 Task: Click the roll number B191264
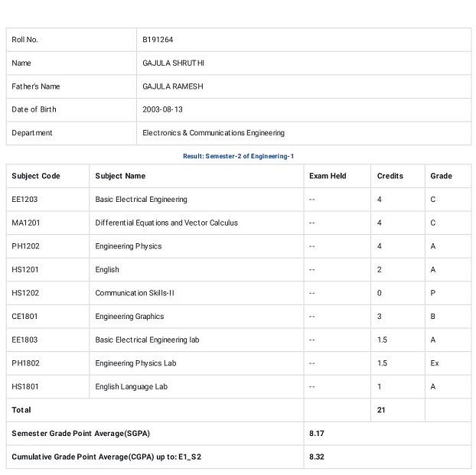(x=158, y=40)
